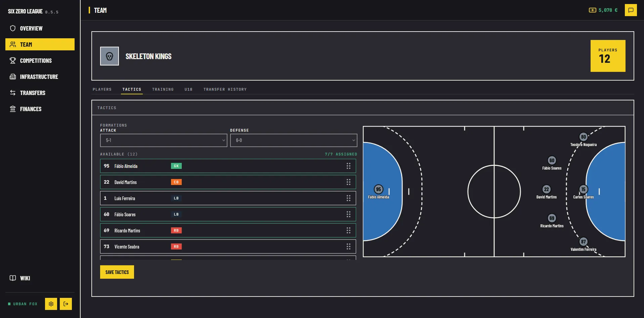
Task: Select player 15 Carlos Soares on court
Action: (584, 189)
